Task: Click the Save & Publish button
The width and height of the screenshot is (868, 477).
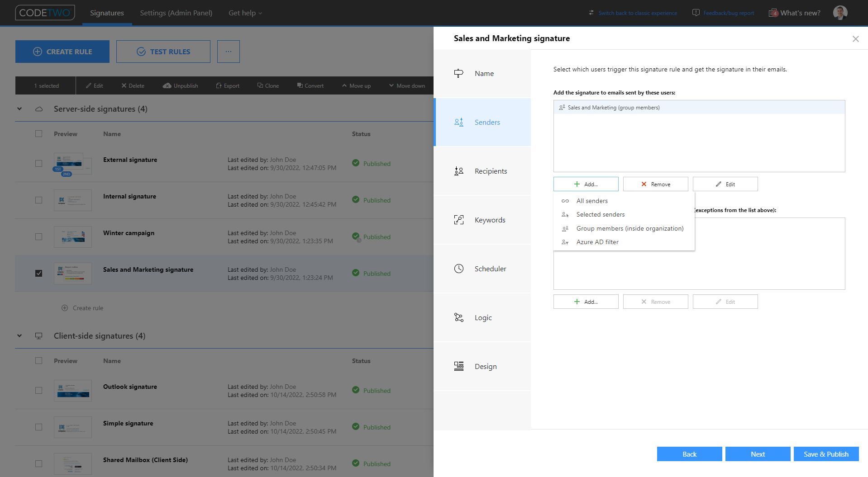Action: 826,454
